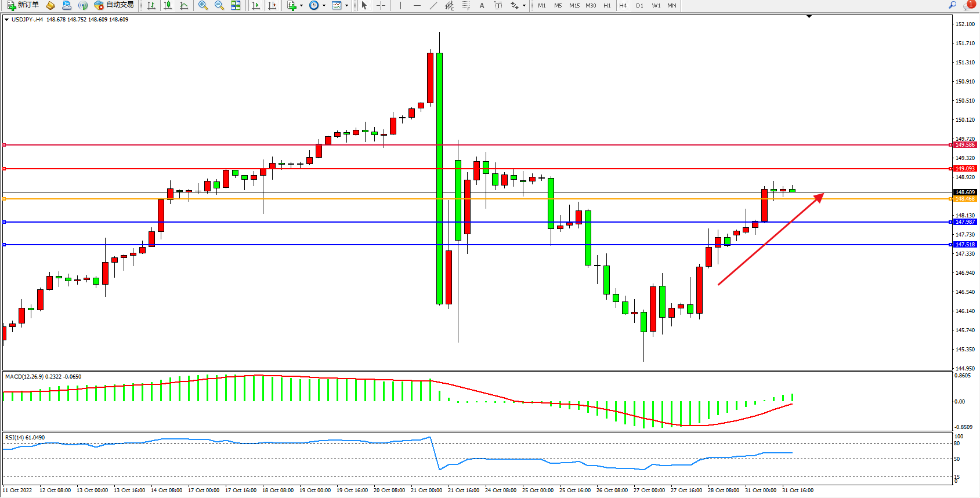Zoom in on the chart
The width and height of the screenshot is (980, 498).
(x=203, y=5)
